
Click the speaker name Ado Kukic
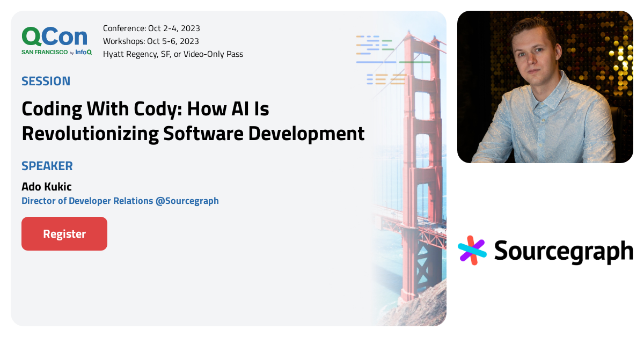[47, 186]
